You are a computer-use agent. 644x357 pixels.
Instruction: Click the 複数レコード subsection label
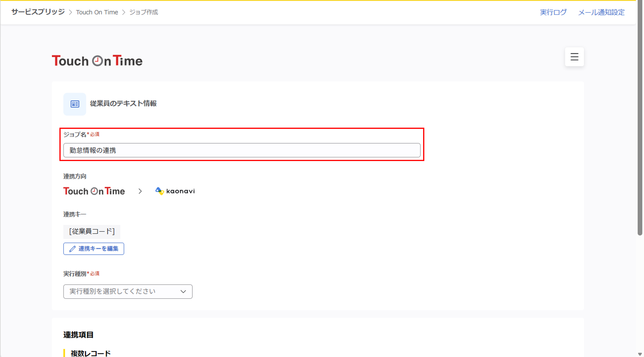[x=90, y=353]
